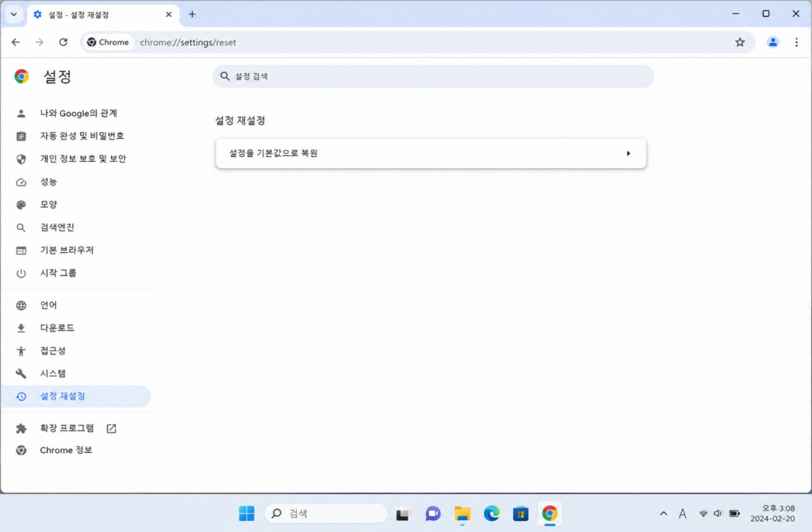Click the 확장 프로그램 sidebar text

point(67,428)
